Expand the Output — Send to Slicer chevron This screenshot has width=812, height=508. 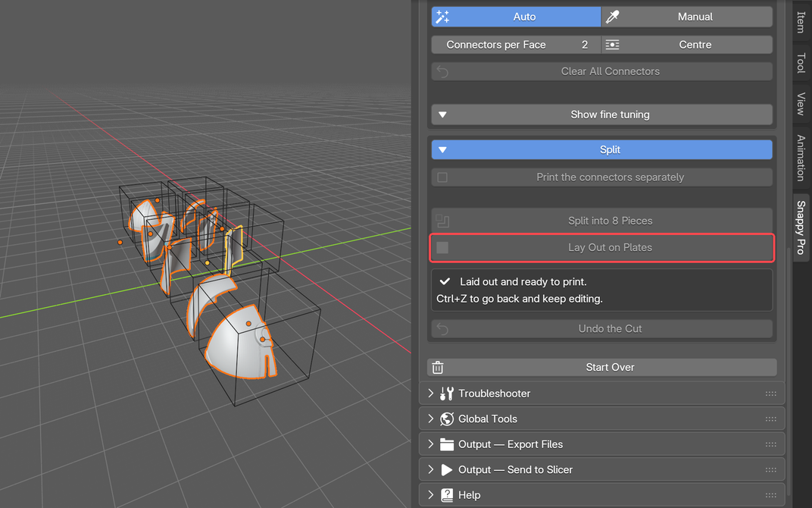pyautogui.click(x=431, y=469)
